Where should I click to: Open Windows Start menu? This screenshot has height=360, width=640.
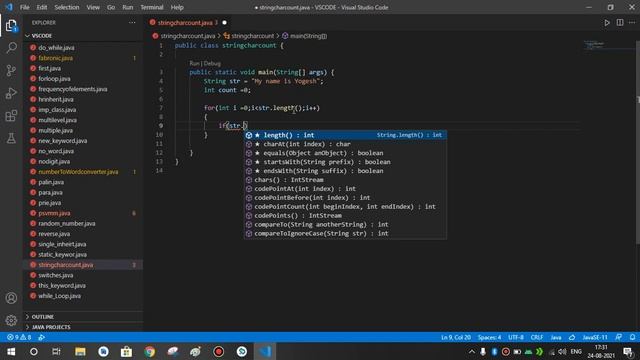click(11, 351)
